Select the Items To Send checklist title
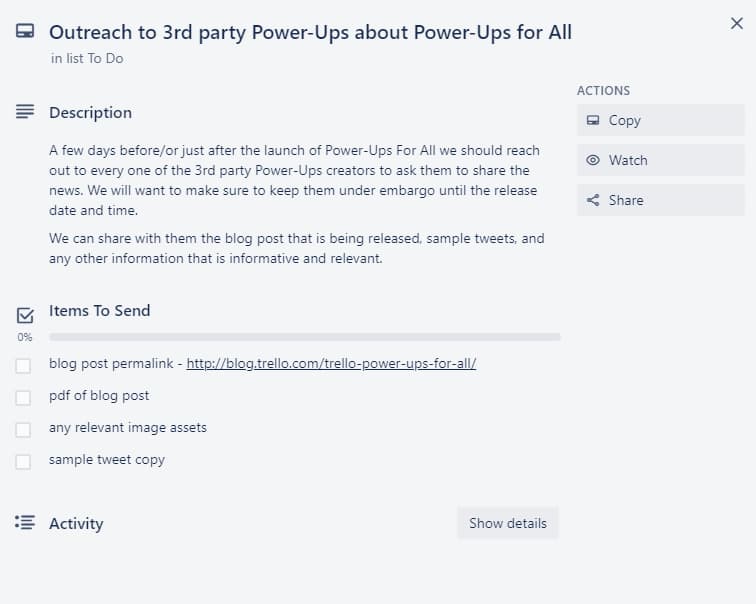Image resolution: width=756 pixels, height=604 pixels. point(99,310)
